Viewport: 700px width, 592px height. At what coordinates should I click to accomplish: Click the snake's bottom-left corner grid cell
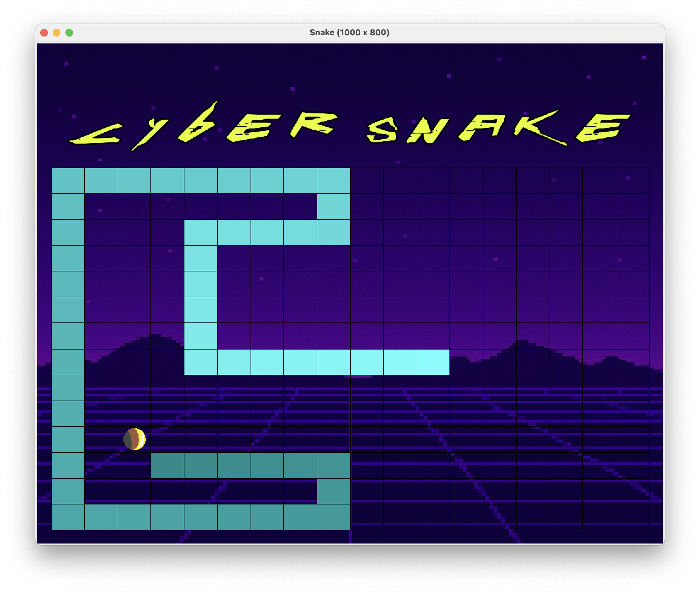(x=68, y=517)
